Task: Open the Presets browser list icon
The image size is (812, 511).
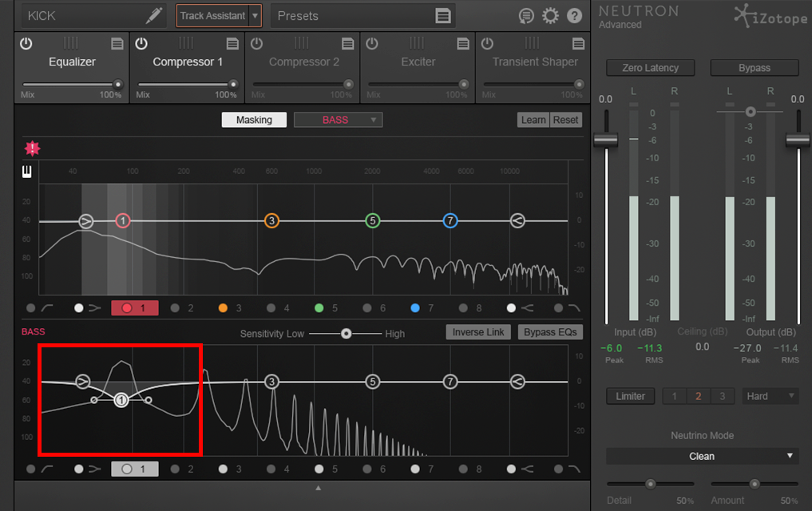Action: 444,14
